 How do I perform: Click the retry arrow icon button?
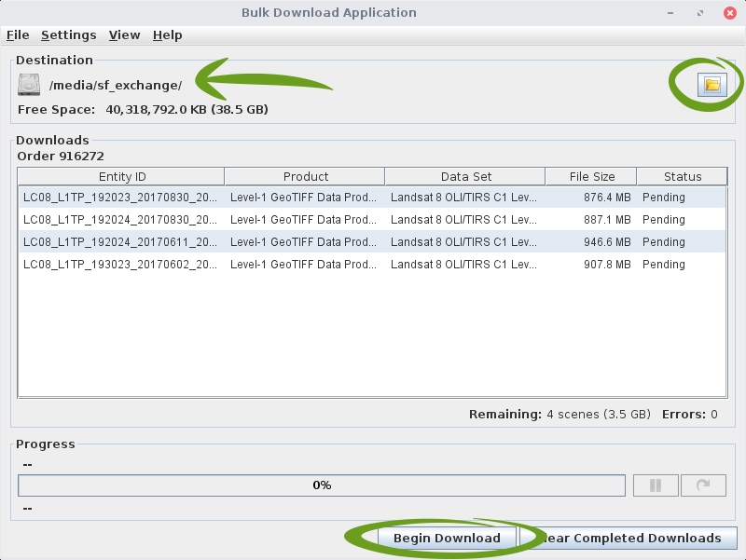[x=702, y=485]
